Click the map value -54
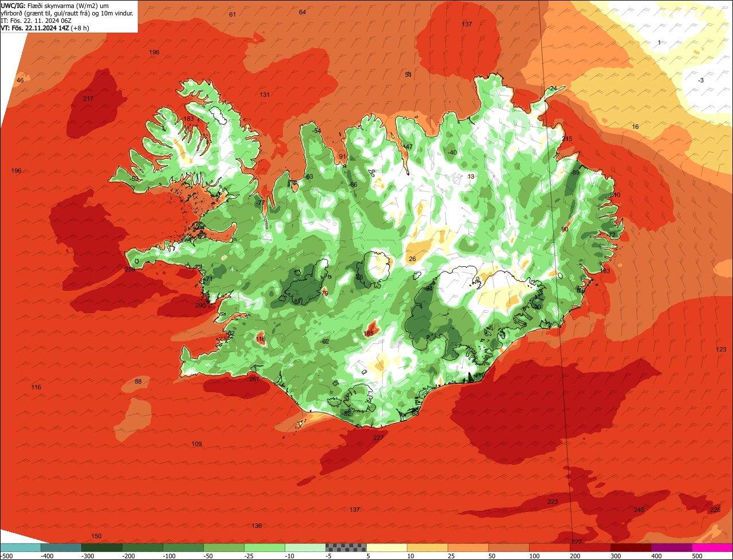This screenshot has height=560, width=733. point(317,131)
